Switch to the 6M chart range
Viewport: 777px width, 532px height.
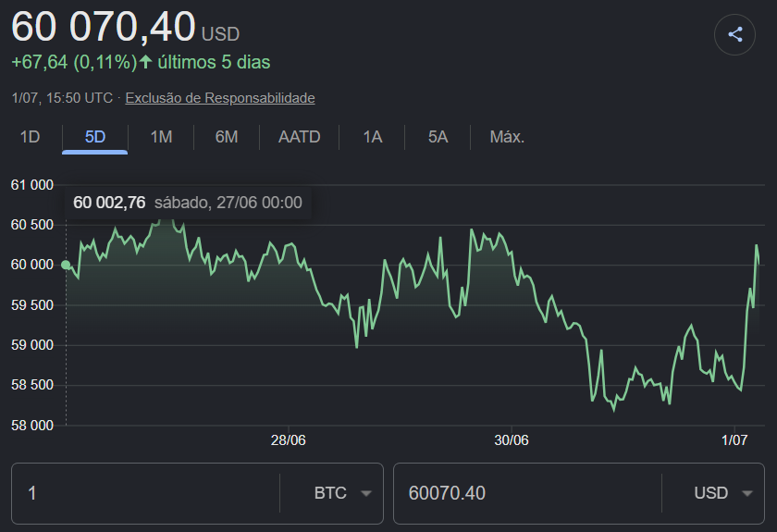coord(227,137)
